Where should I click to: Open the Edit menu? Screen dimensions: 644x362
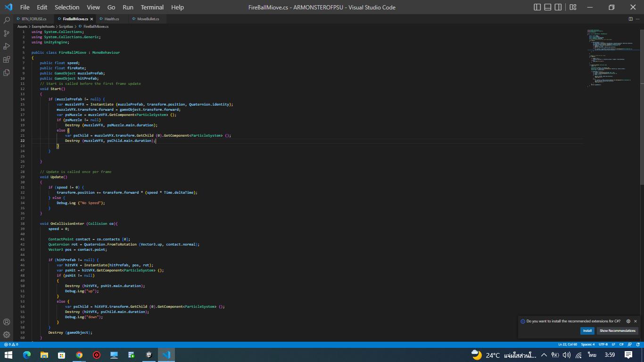(42, 7)
